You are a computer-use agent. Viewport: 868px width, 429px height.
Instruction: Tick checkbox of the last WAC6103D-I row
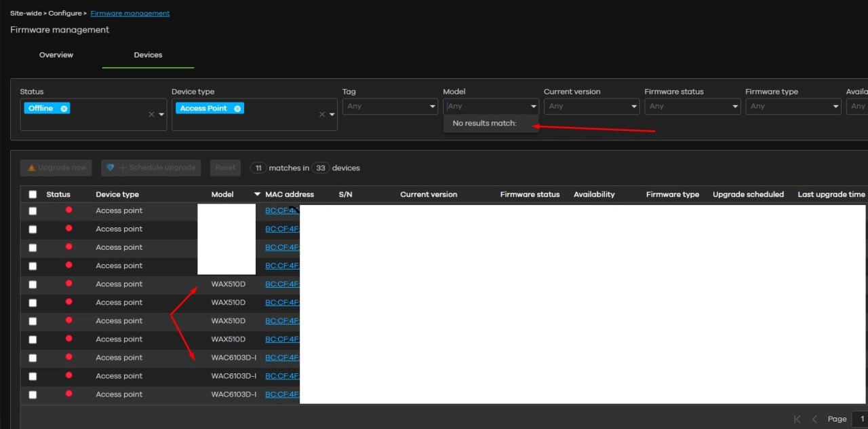(x=33, y=394)
